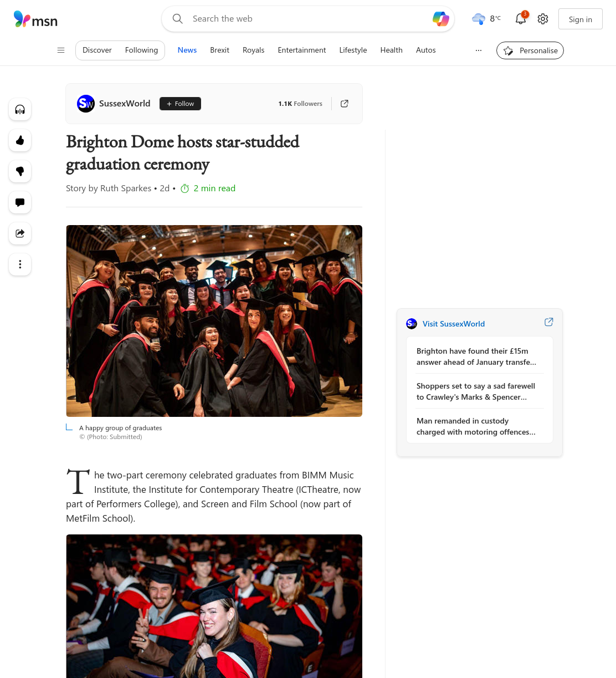Open the MSN home logo
616x678 pixels.
(35, 19)
